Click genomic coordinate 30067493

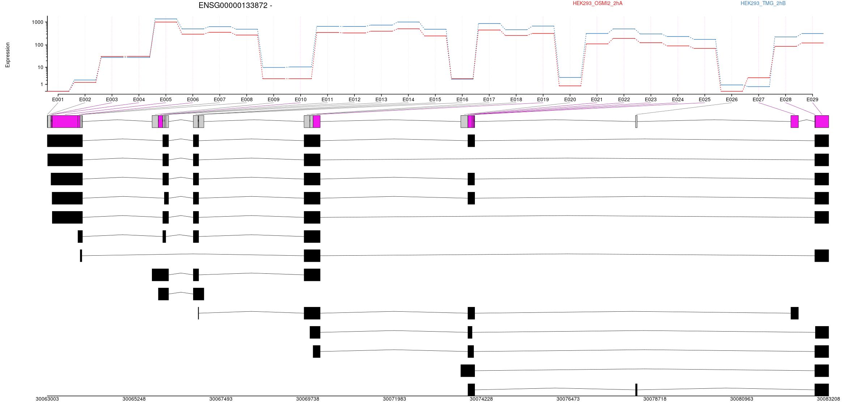[221, 399]
